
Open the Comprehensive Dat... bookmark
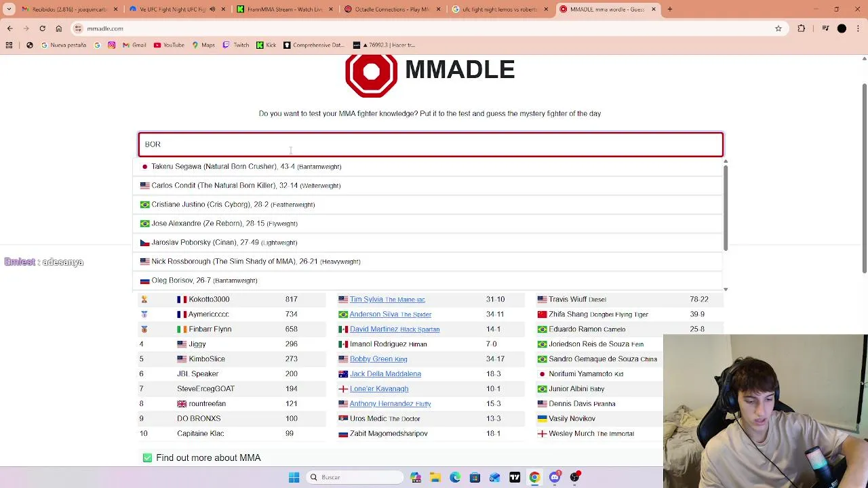tap(313, 45)
